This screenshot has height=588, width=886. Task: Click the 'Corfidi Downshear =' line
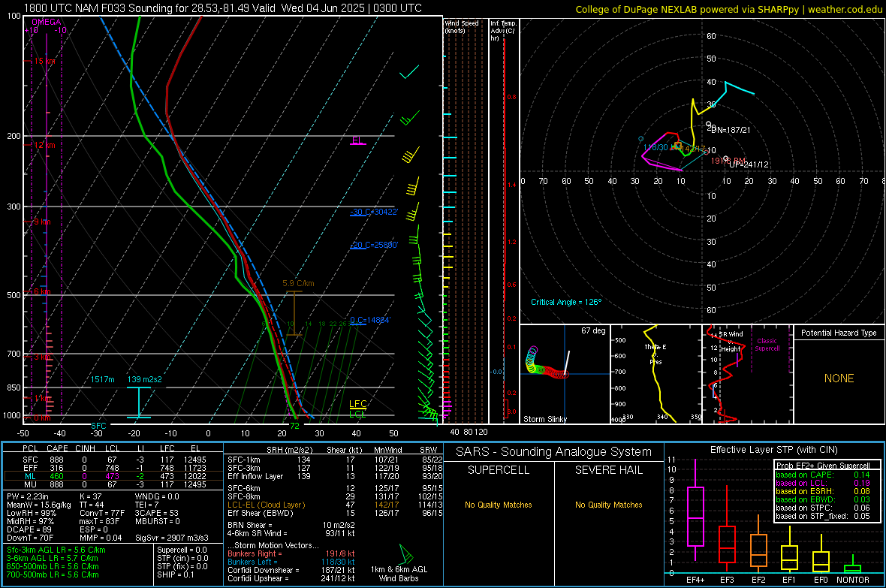(291, 571)
